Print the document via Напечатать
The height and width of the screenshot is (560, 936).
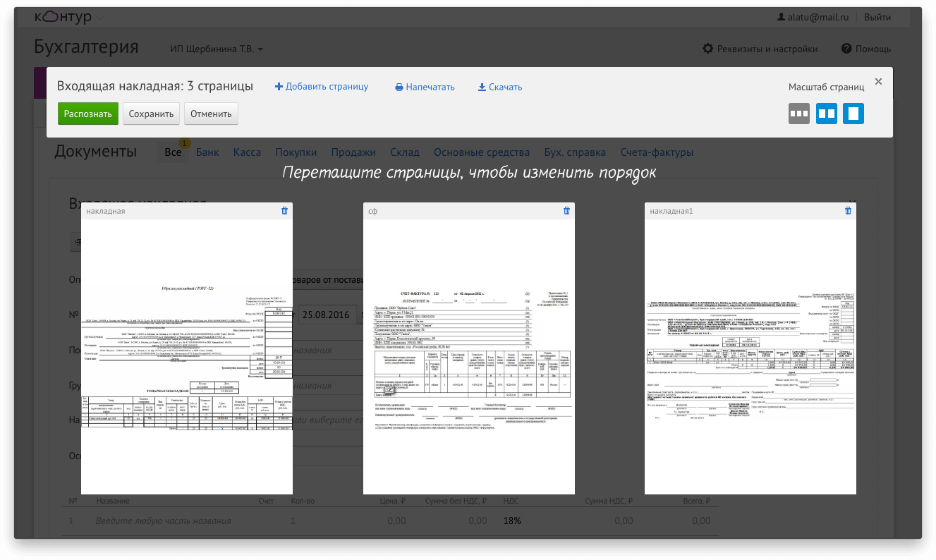tap(425, 87)
